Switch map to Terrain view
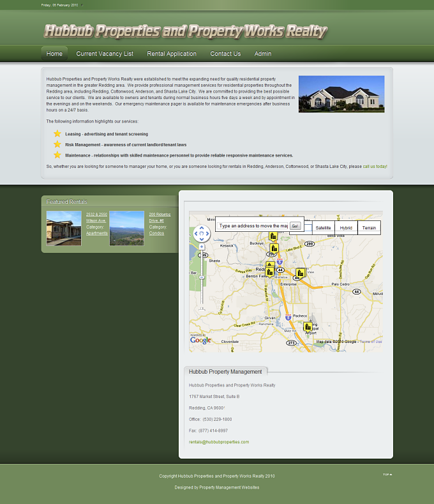The image size is (434, 504). pos(369,227)
